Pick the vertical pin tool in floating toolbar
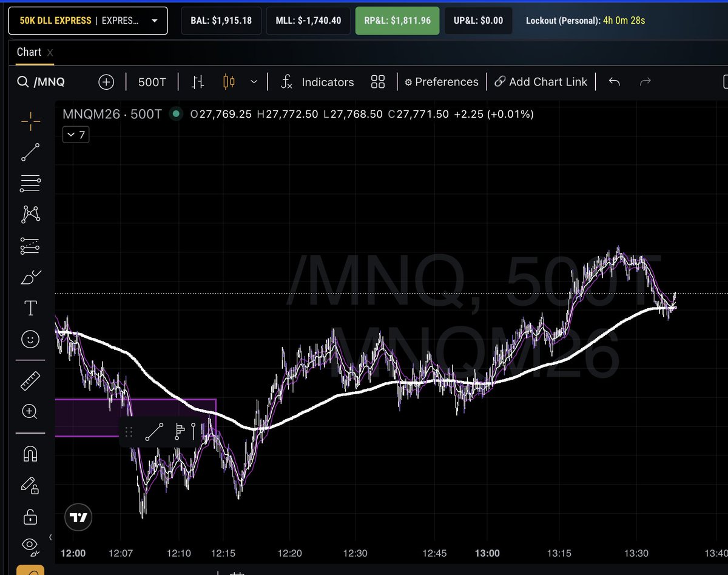 coord(194,432)
